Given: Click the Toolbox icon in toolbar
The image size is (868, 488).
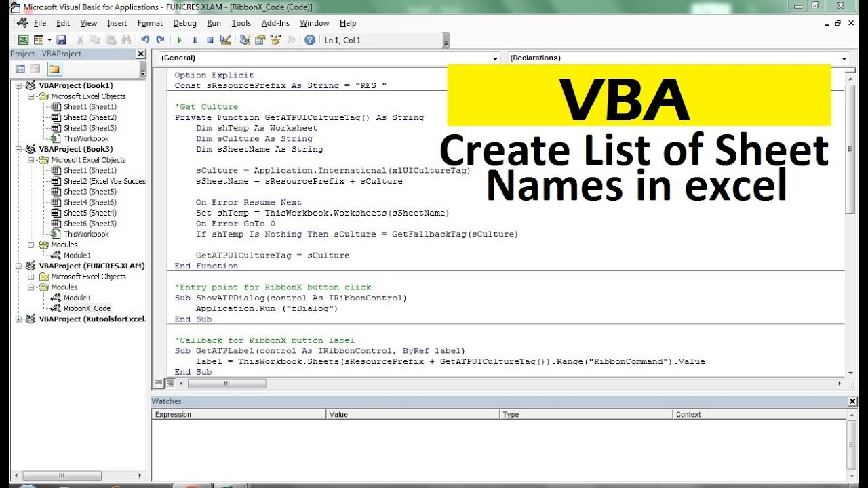Looking at the screenshot, I should (291, 40).
